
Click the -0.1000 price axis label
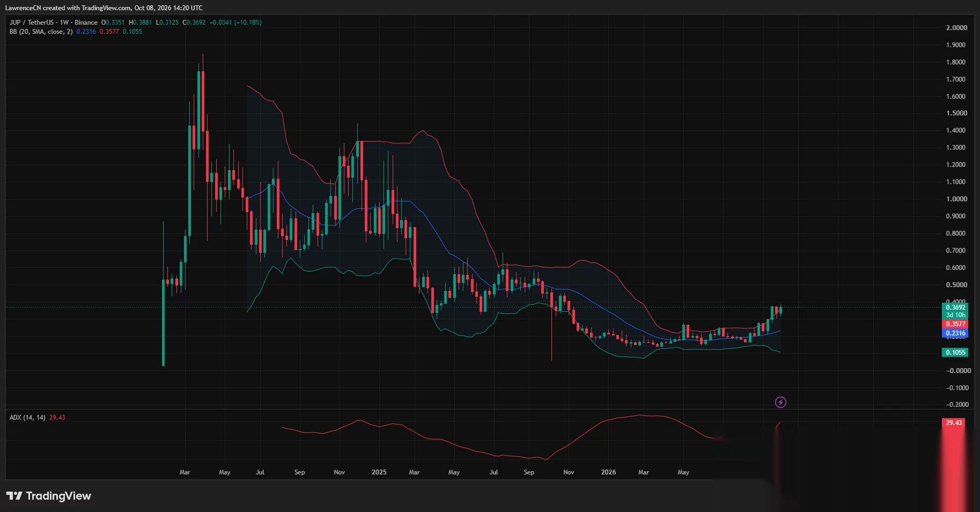957,388
